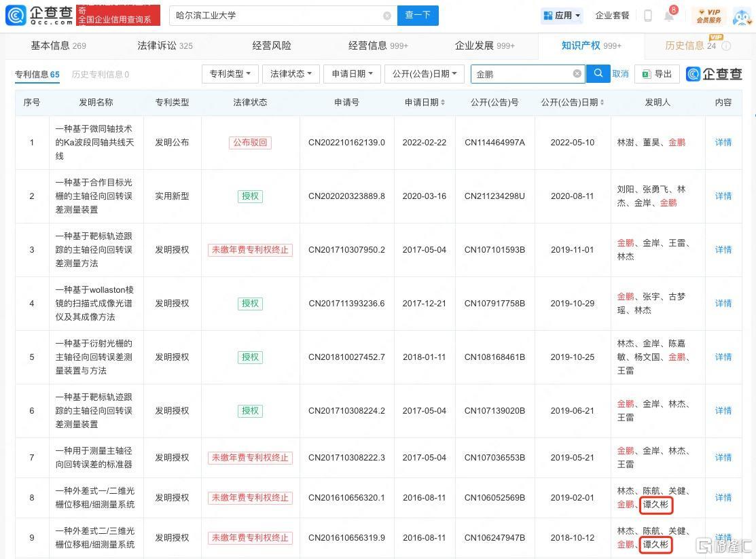
Task: Clear the top company search box
Action: tap(387, 16)
